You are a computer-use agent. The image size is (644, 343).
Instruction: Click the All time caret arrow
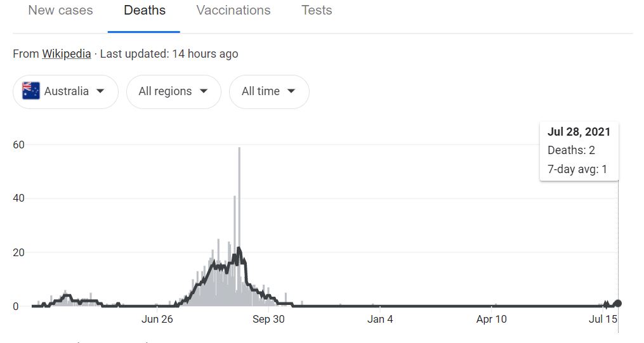pyautogui.click(x=291, y=91)
